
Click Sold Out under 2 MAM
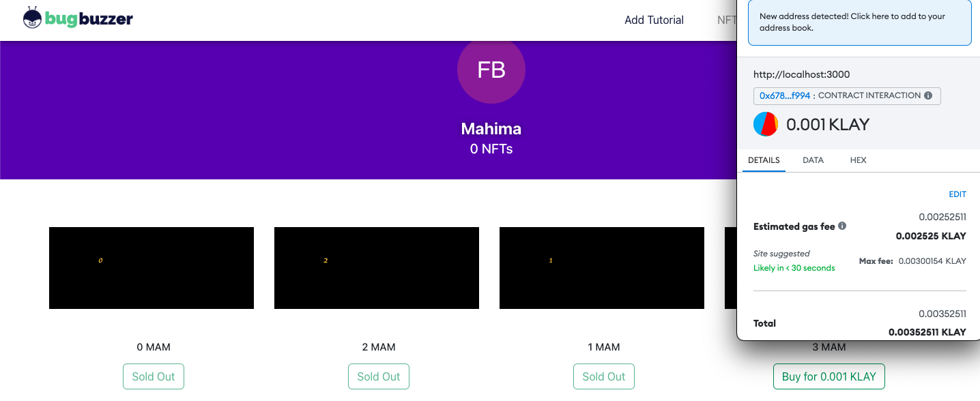tap(378, 376)
